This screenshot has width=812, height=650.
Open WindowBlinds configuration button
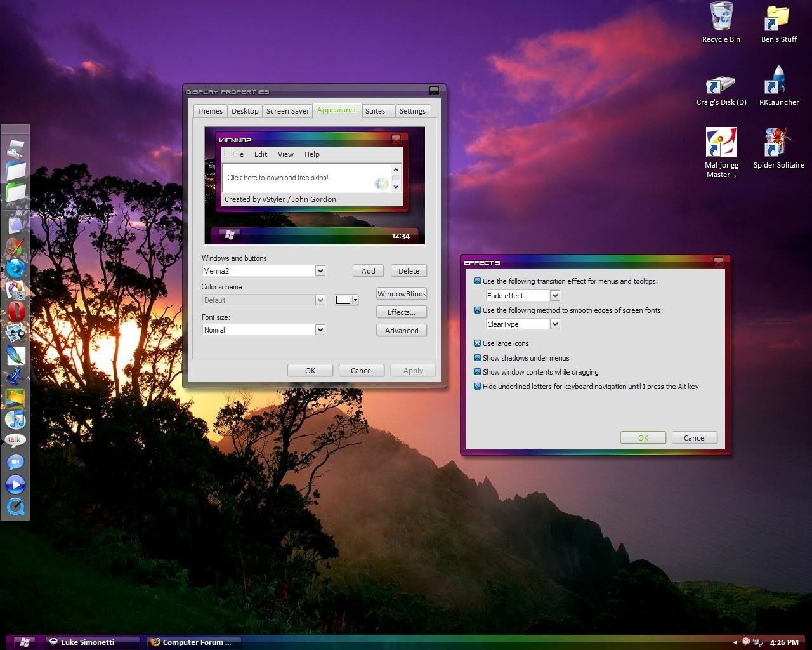click(402, 294)
